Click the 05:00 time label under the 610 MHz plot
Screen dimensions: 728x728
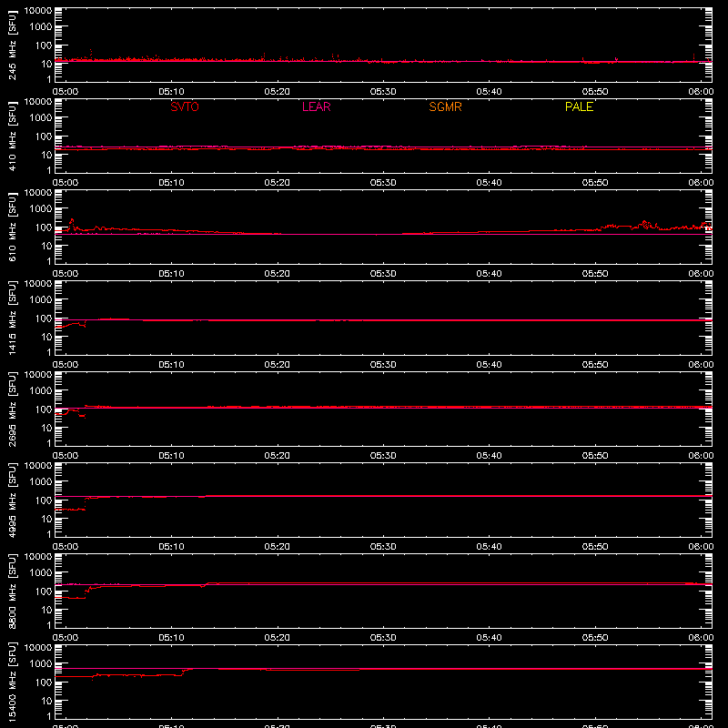pos(65,274)
